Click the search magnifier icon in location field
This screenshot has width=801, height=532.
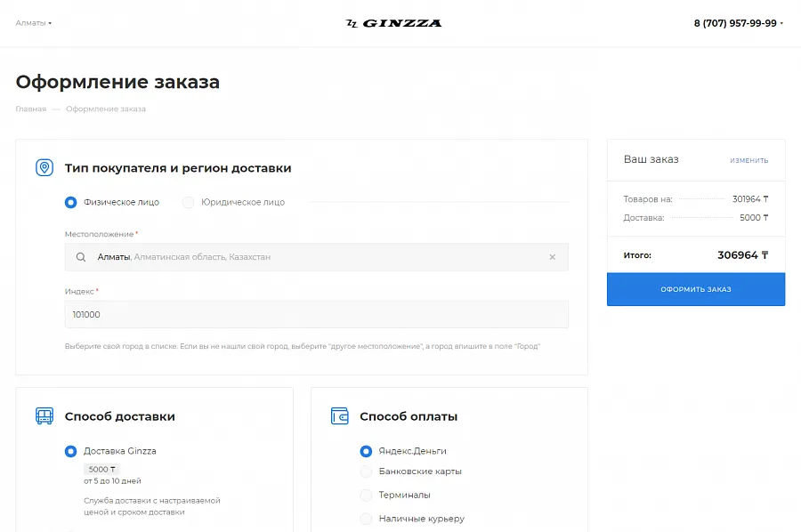[x=81, y=257]
